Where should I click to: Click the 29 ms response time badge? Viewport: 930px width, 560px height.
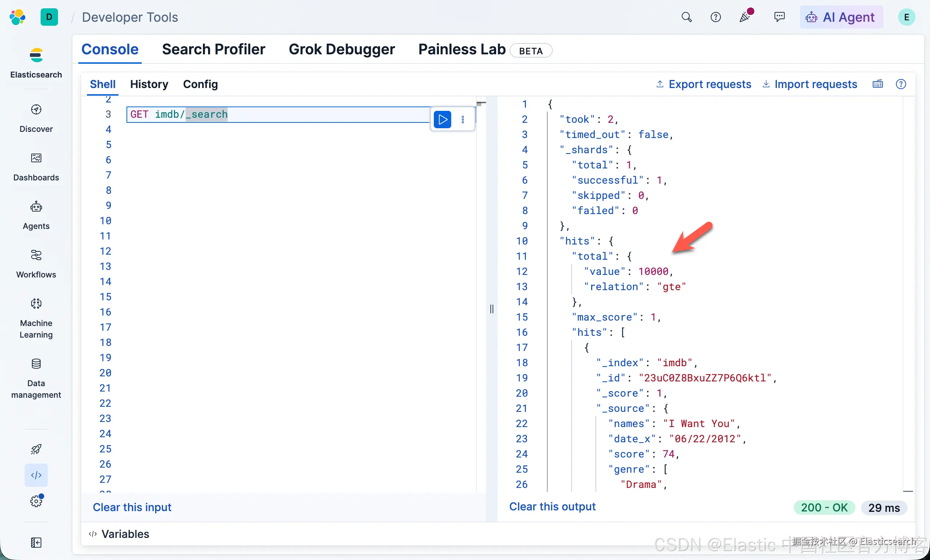tap(884, 507)
